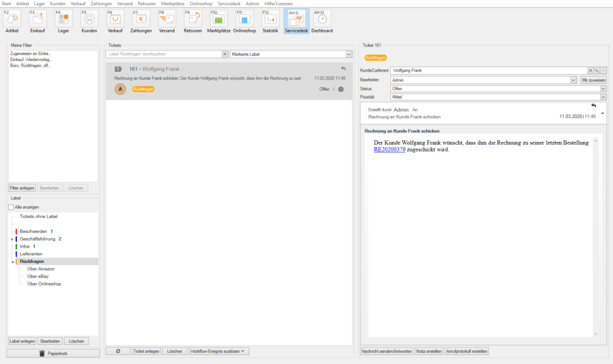
Task: Click the magnifier icon beside Wolfgang Frank
Action: [596, 71]
